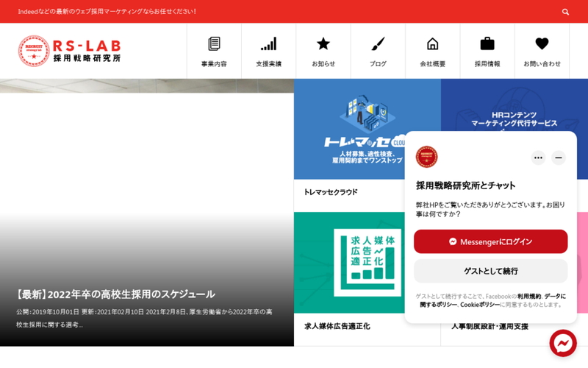The width and height of the screenshot is (588, 368).
Task: Toggle the floating Messenger chat bubble
Action: [563, 343]
